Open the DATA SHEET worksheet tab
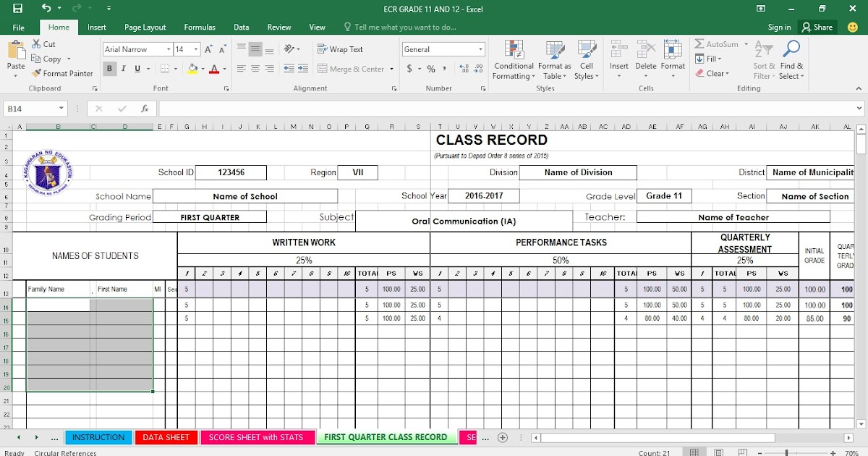The image size is (868, 456). point(166,437)
